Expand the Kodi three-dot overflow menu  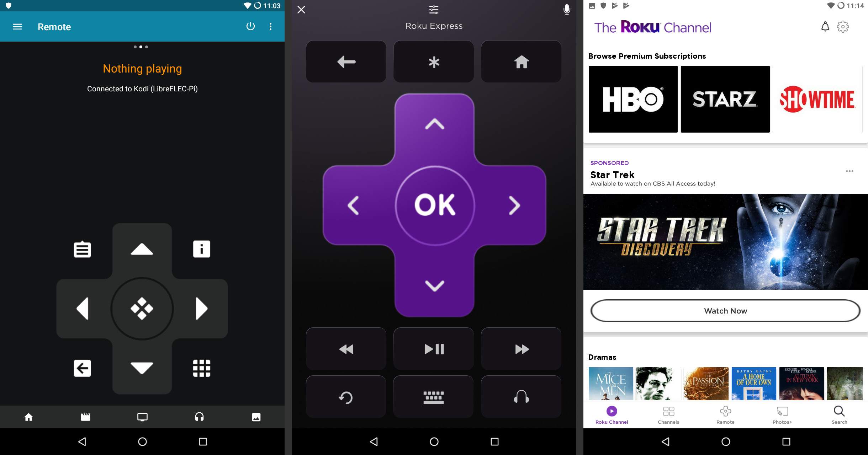pos(271,26)
